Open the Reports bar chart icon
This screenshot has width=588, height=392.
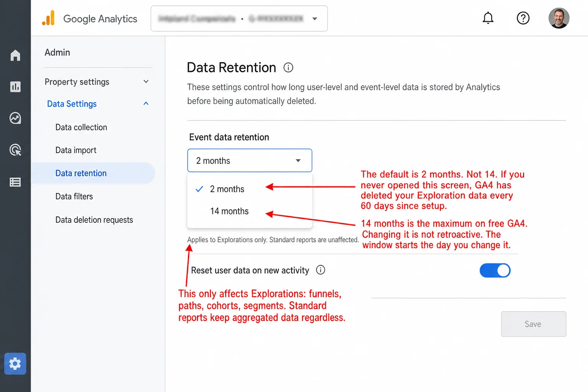15,87
